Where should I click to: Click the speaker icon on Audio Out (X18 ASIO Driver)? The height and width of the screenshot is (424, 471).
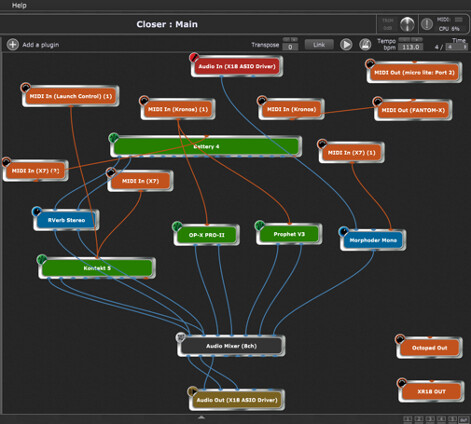pyautogui.click(x=192, y=391)
